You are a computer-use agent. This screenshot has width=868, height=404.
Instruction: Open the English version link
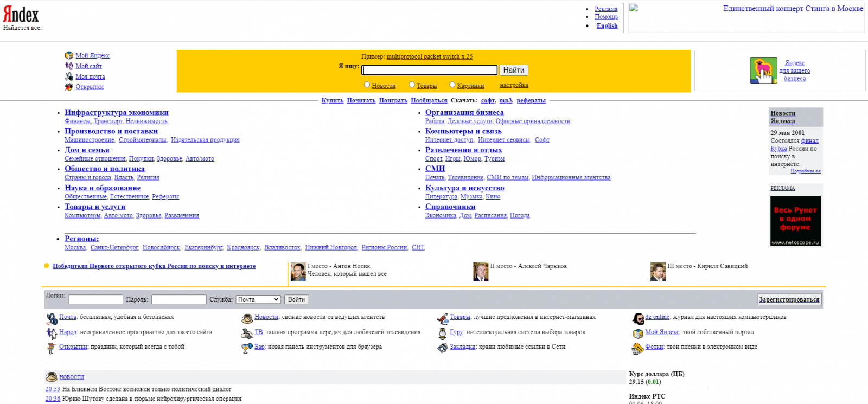pos(607,25)
